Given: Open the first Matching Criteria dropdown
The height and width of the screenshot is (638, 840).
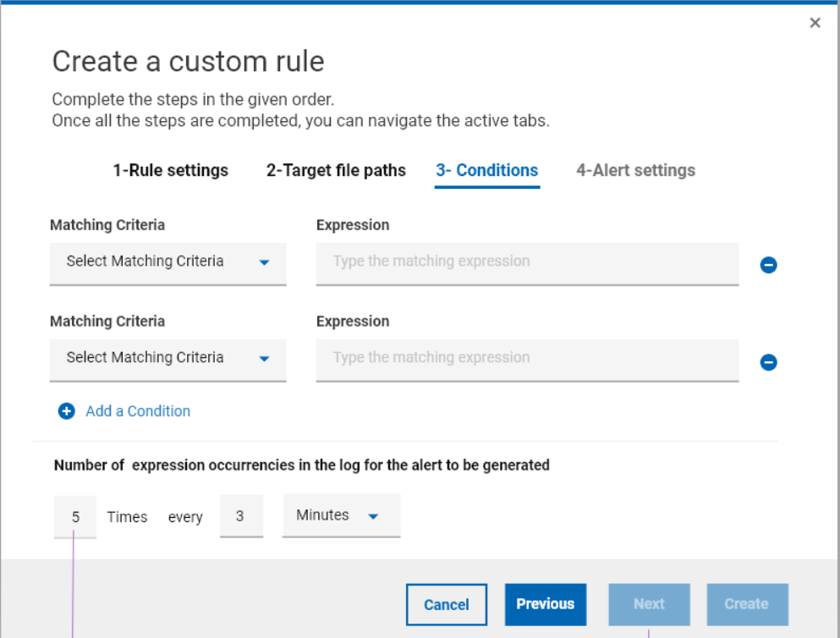Looking at the screenshot, I should click(x=167, y=262).
